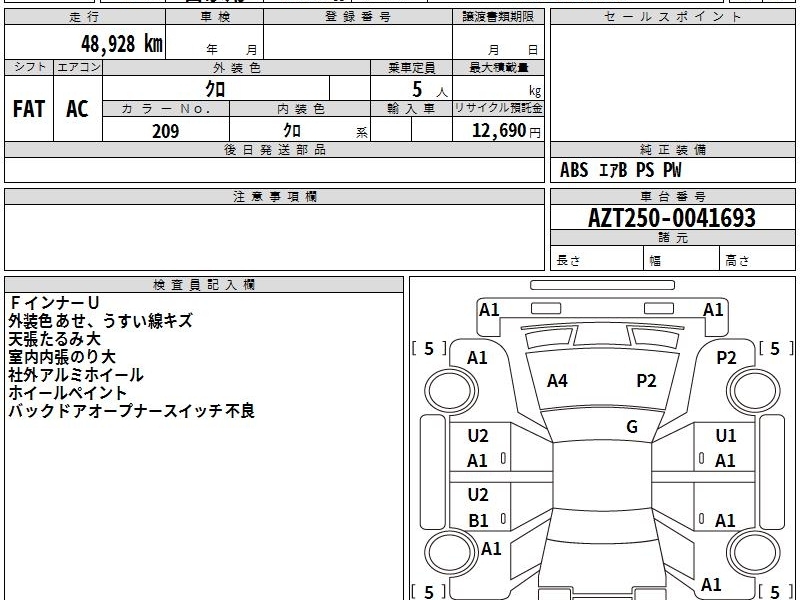
Task: Click the front-right wheel circle in the diagram
Action: 754,391
